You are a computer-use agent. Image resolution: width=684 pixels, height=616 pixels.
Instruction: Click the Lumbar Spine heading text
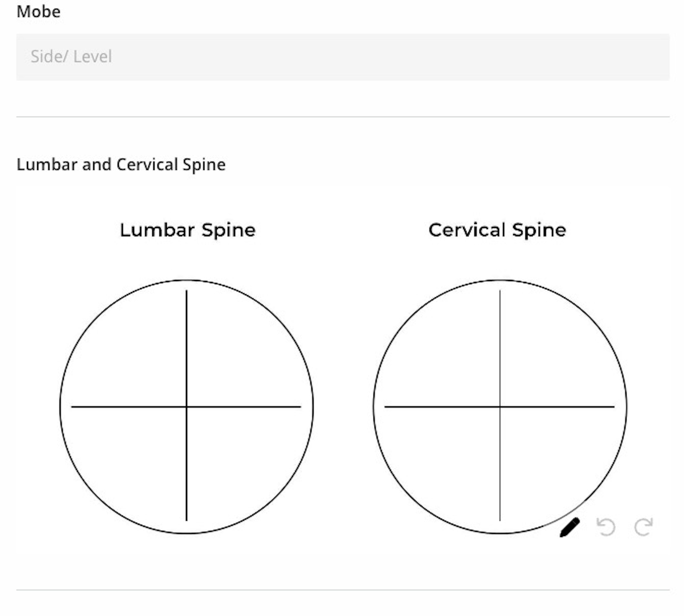[188, 231]
